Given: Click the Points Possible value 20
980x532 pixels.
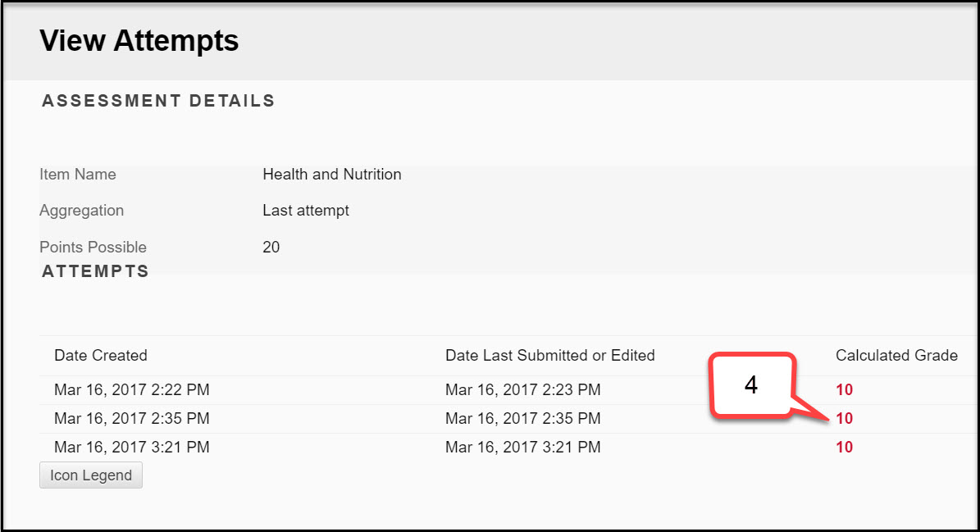Looking at the screenshot, I should [x=271, y=248].
